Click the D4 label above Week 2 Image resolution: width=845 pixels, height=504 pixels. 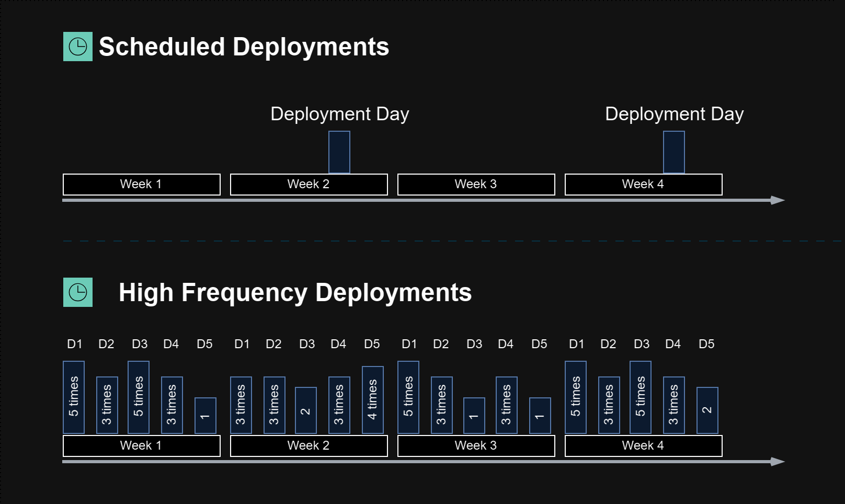[x=338, y=344]
